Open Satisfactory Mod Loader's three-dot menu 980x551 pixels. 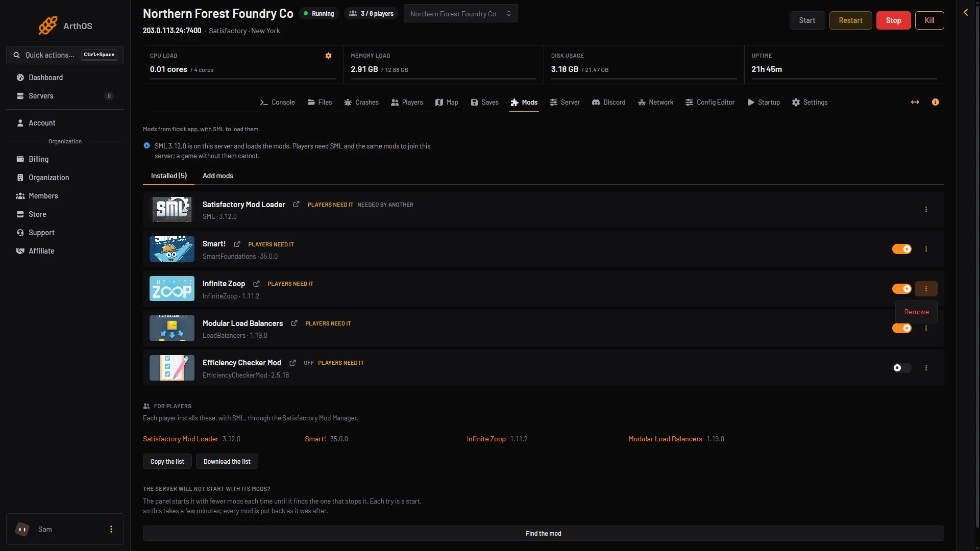click(926, 209)
